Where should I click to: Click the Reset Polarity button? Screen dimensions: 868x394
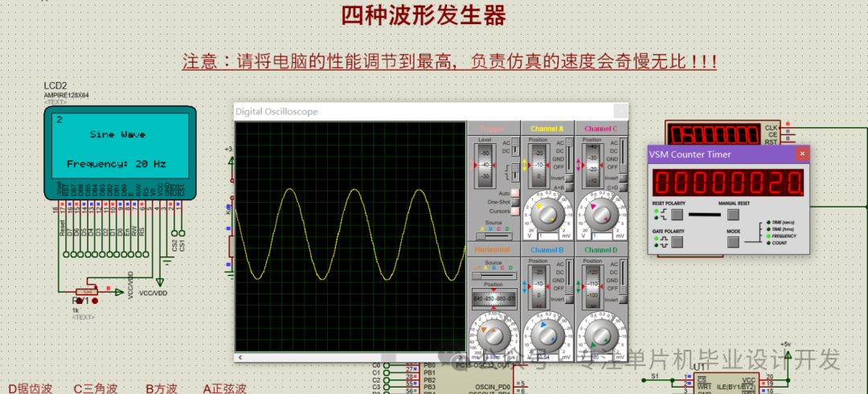(677, 214)
